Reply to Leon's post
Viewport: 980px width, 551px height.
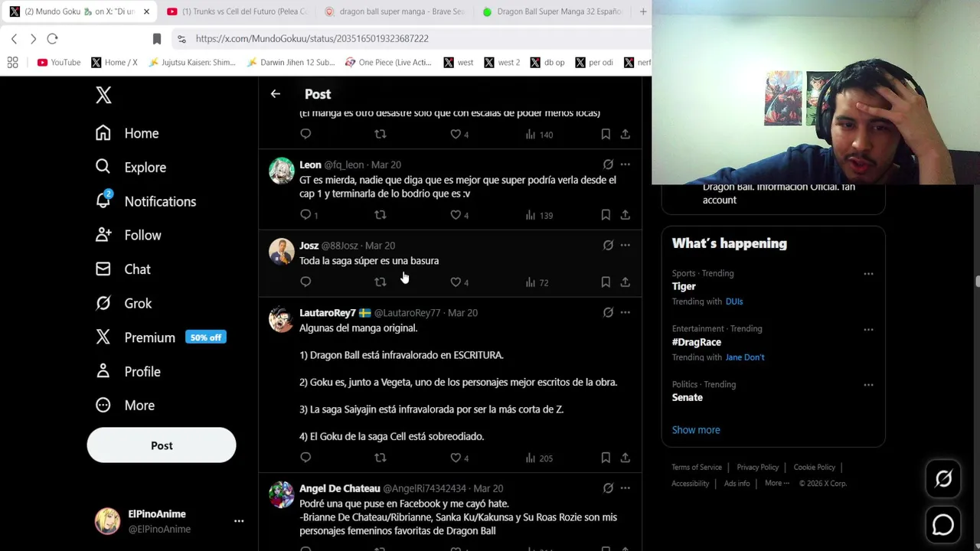tap(305, 215)
